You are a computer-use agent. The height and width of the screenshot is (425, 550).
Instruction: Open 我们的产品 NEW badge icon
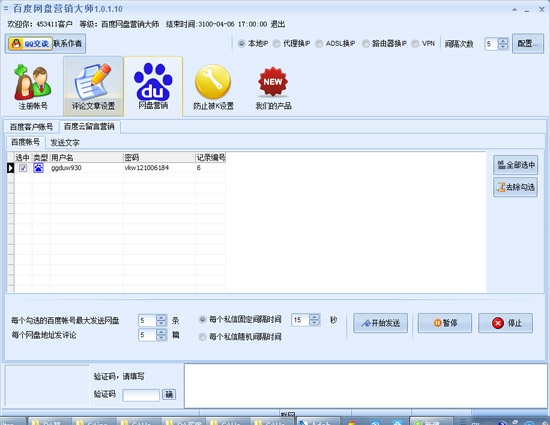tap(273, 88)
